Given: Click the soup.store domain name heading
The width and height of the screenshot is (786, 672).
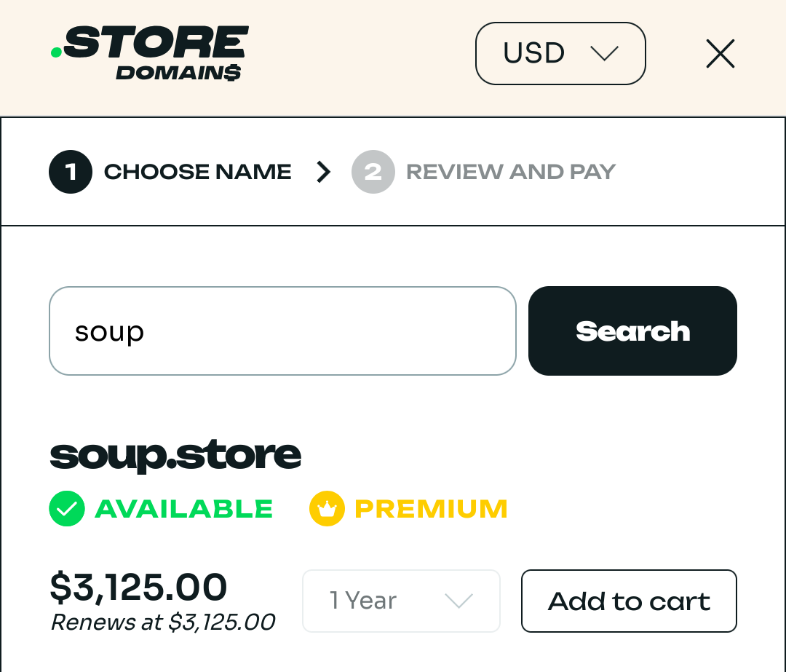Looking at the screenshot, I should (x=175, y=454).
